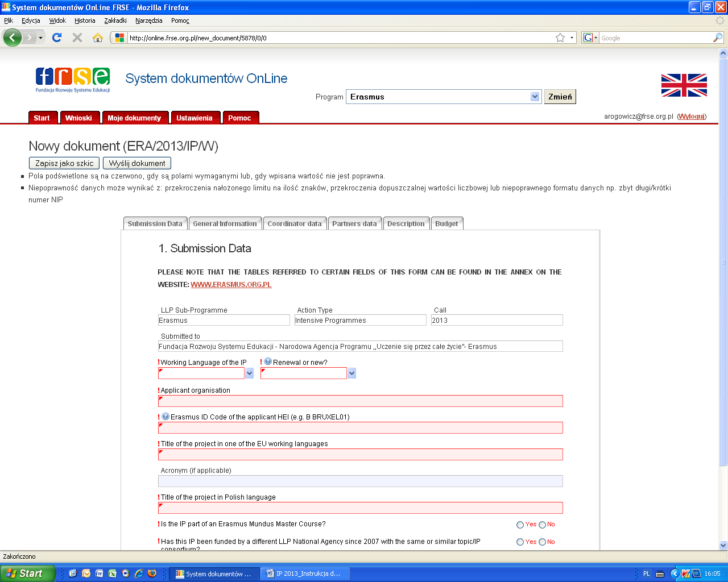Launch Windows Media Player from the quick launch bar
Screen dimensions: 728x582
(125, 573)
